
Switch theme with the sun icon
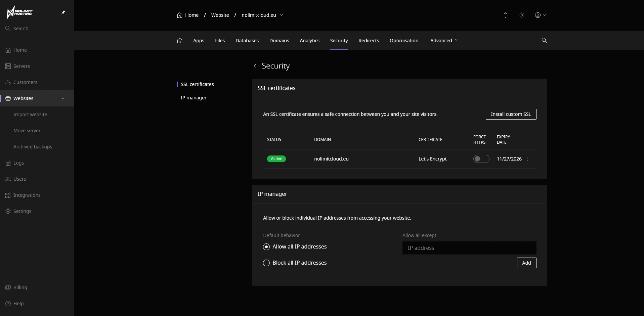pyautogui.click(x=521, y=15)
